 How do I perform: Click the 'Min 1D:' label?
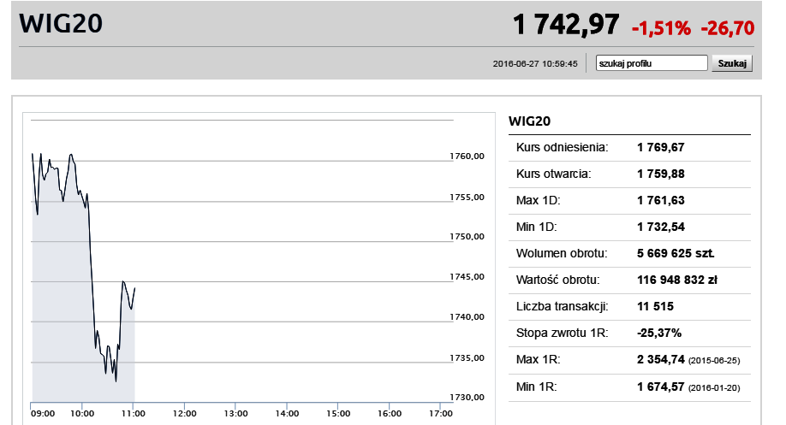pyautogui.click(x=536, y=227)
